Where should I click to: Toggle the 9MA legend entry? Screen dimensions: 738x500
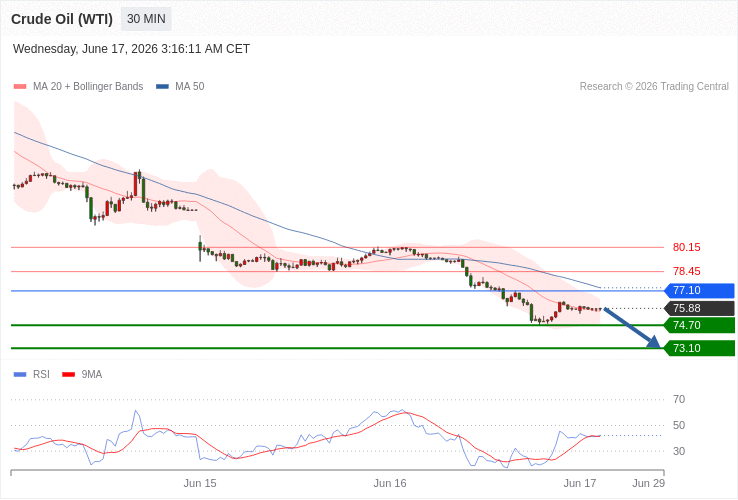82,375
